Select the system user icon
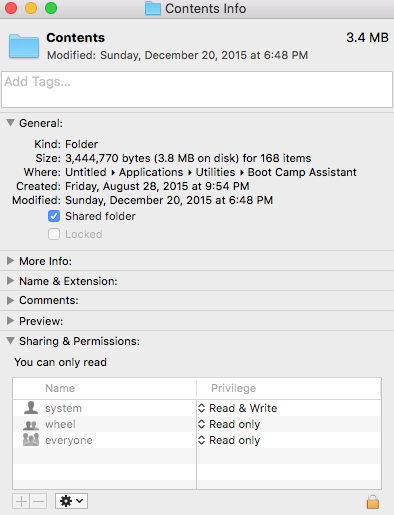Viewport: 394px width, 515px height. coord(31,408)
